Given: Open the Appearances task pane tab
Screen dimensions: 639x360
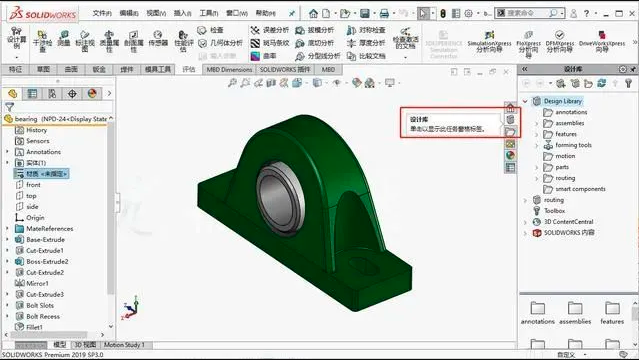Looking at the screenshot, I should (x=510, y=155).
